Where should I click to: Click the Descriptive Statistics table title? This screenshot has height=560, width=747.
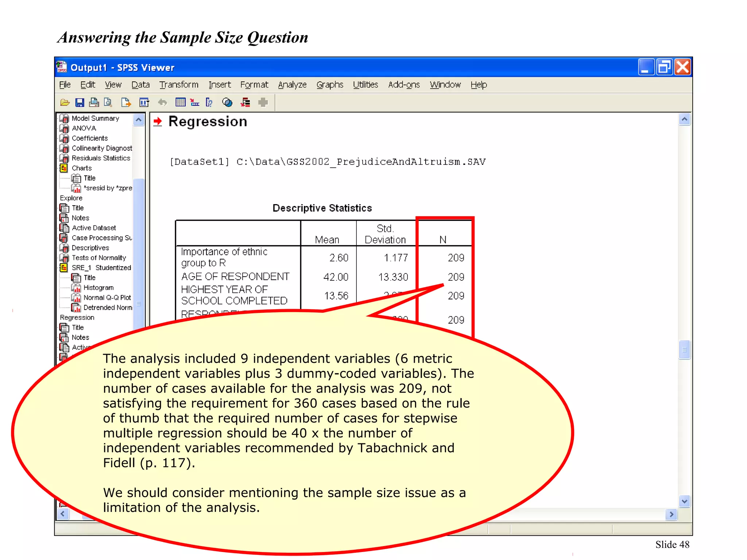(x=322, y=208)
